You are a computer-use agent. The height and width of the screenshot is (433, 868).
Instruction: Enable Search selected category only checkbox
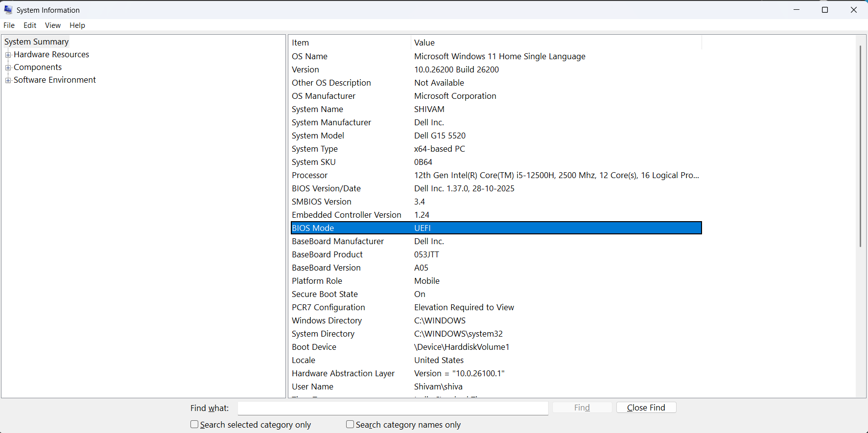(194, 424)
